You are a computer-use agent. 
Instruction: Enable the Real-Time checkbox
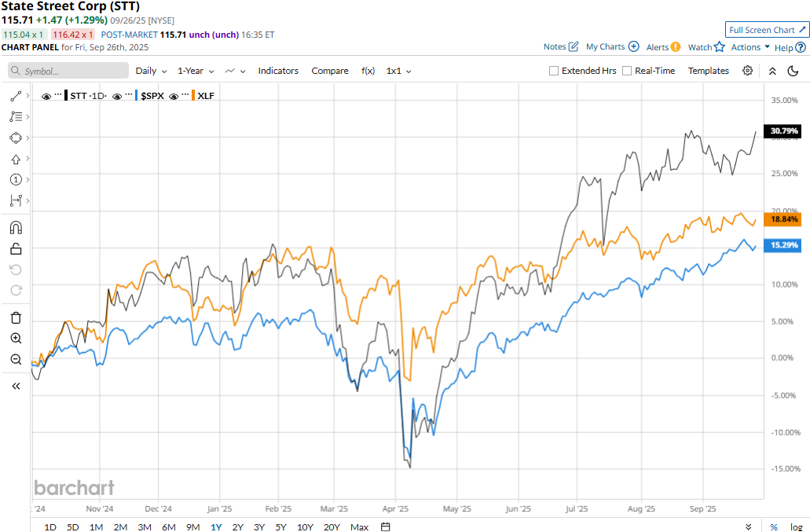(x=627, y=71)
